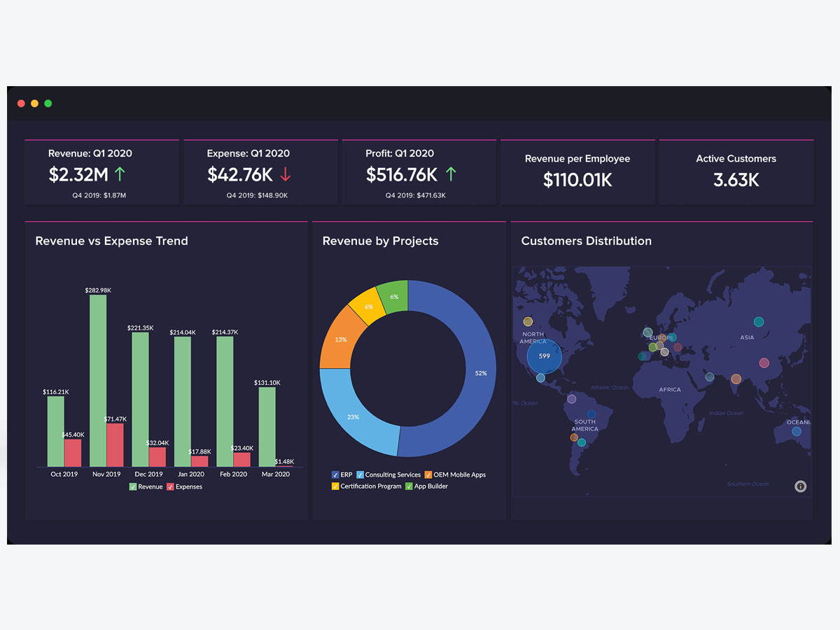Click the Mar 2020 revenue bar $131.10K
Screen dimensions: 840x630
[267, 427]
